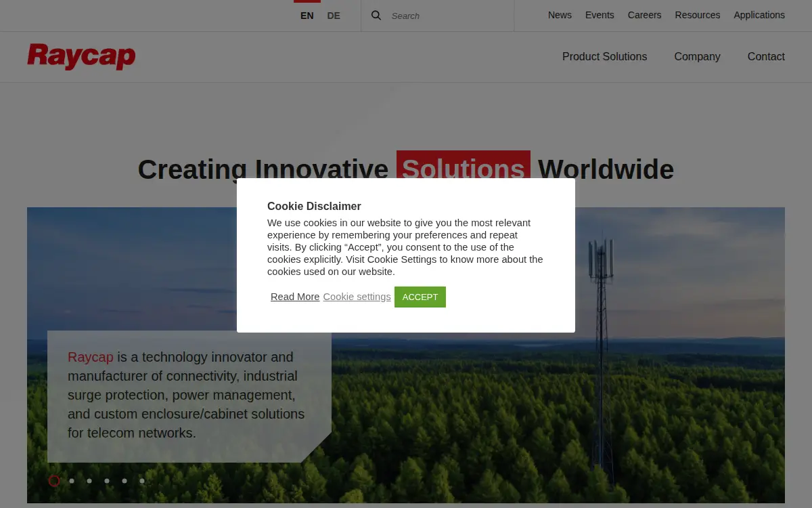The image size is (812, 508).
Task: Open the Resources menu item
Action: [x=698, y=15]
